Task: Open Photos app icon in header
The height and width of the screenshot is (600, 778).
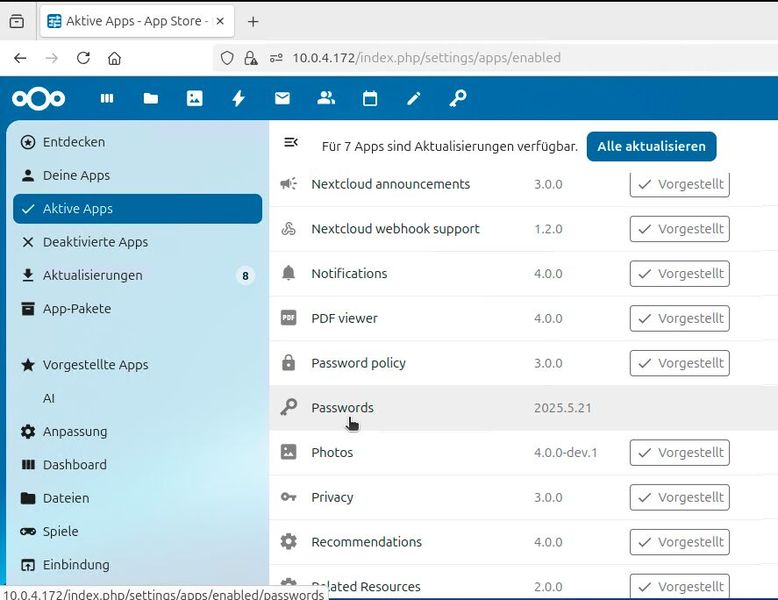Action: coord(194,98)
